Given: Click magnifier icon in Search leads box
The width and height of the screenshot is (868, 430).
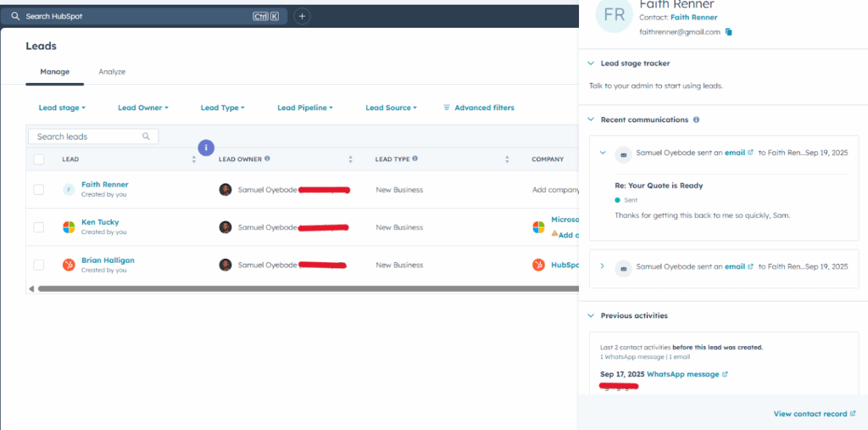Looking at the screenshot, I should [x=146, y=137].
